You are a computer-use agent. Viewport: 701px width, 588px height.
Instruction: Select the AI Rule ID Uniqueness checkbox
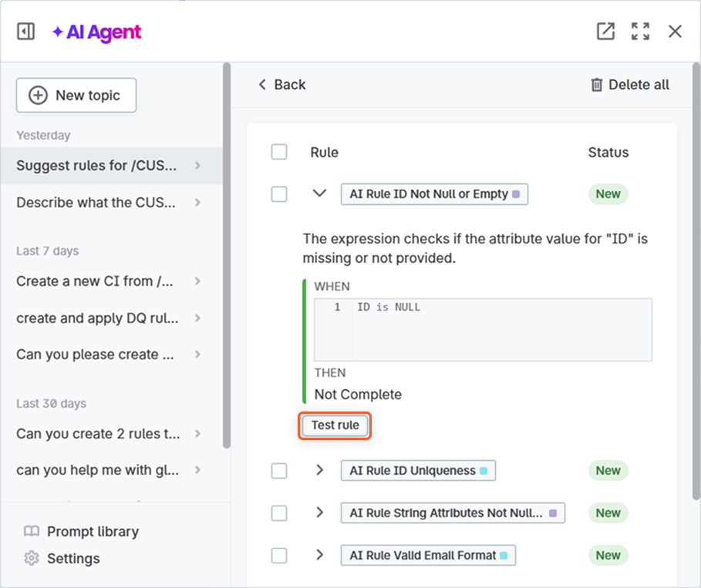(279, 471)
